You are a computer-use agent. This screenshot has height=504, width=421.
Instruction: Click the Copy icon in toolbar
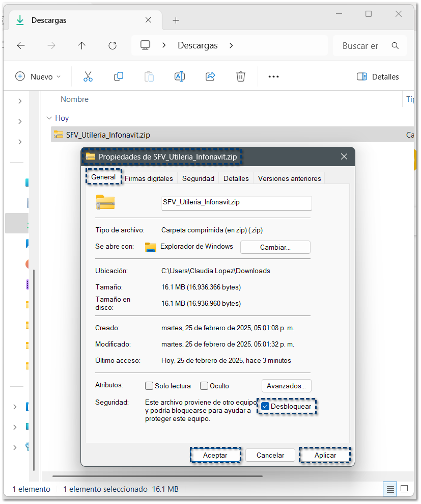click(119, 76)
